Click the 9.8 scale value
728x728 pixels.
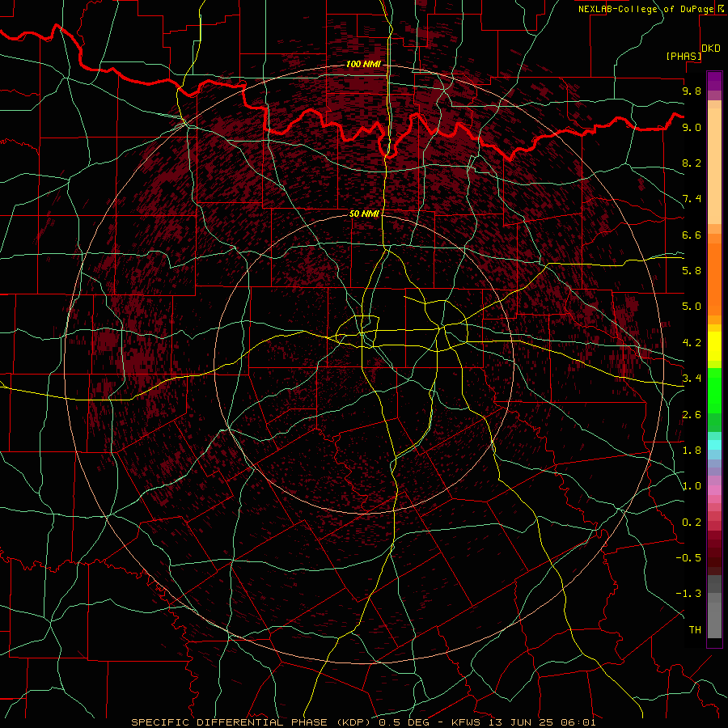pyautogui.click(x=692, y=91)
